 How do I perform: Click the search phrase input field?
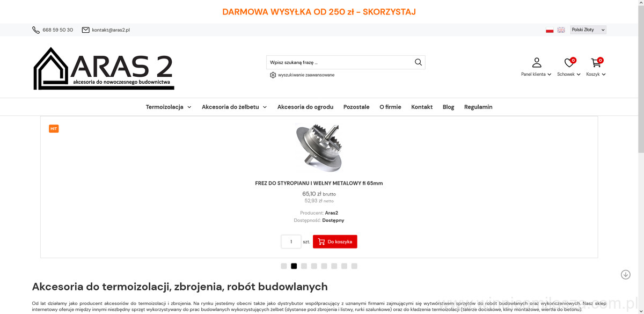pos(339,62)
